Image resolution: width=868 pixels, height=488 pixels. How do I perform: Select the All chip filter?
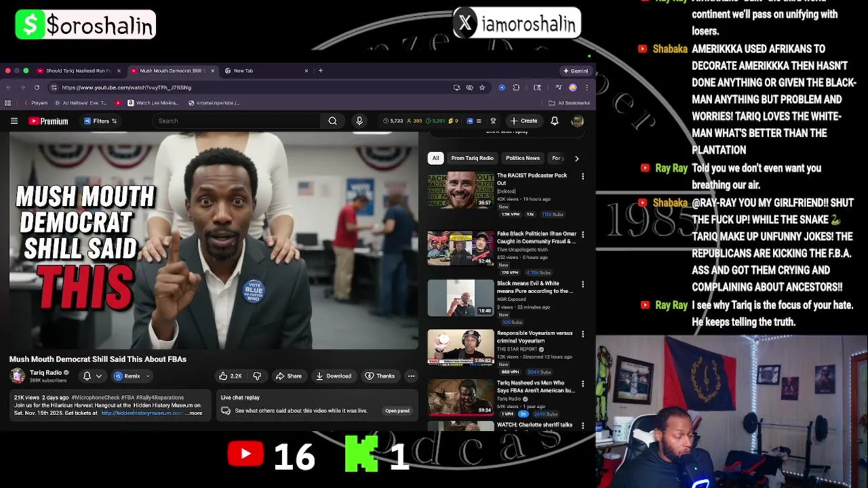pyautogui.click(x=435, y=158)
